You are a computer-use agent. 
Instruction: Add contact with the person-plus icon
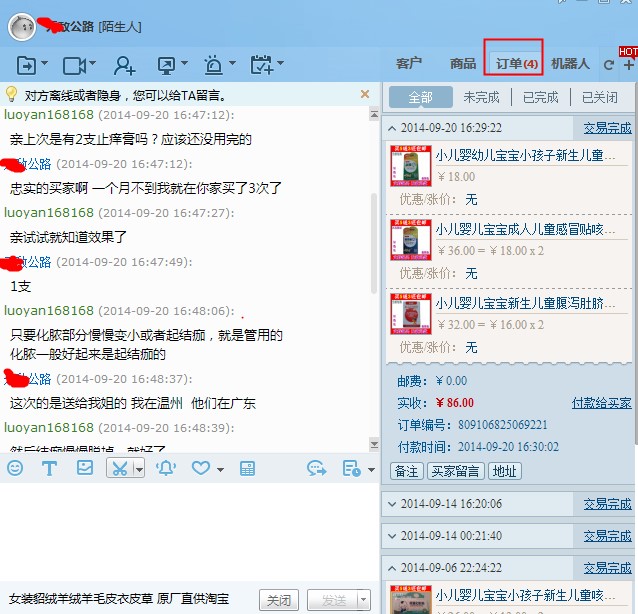(125, 65)
